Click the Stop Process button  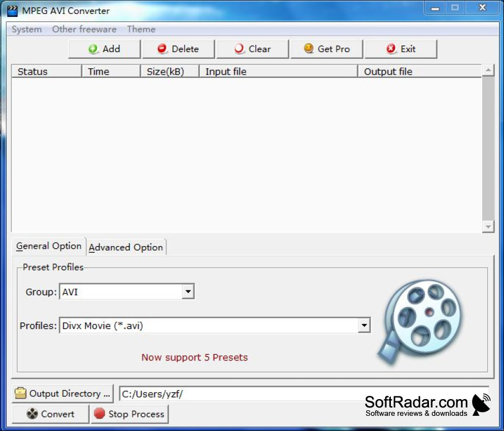tap(130, 414)
